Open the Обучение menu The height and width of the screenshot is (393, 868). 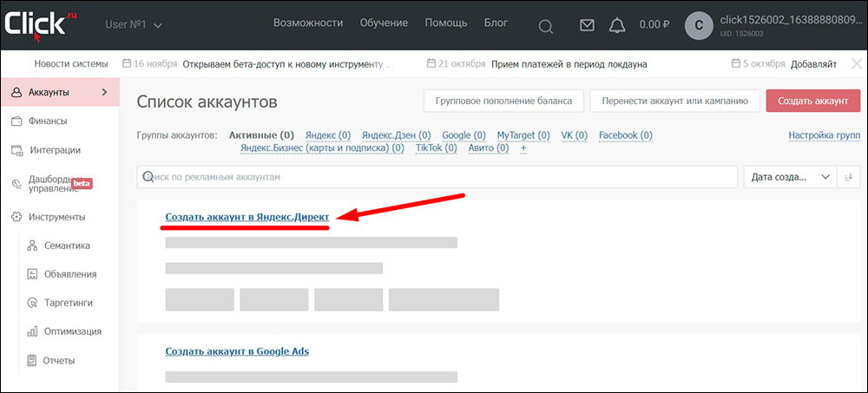coord(384,23)
